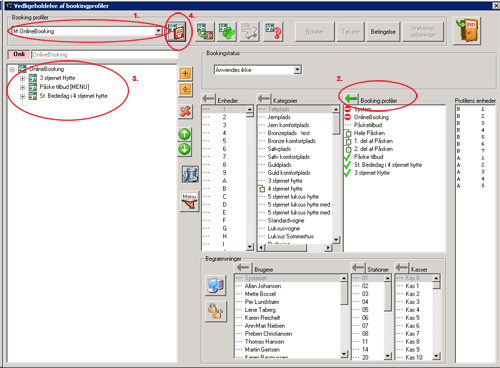Toggle the 1. del af Påsken marker
This screenshot has height=368, width=500.
[x=348, y=141]
